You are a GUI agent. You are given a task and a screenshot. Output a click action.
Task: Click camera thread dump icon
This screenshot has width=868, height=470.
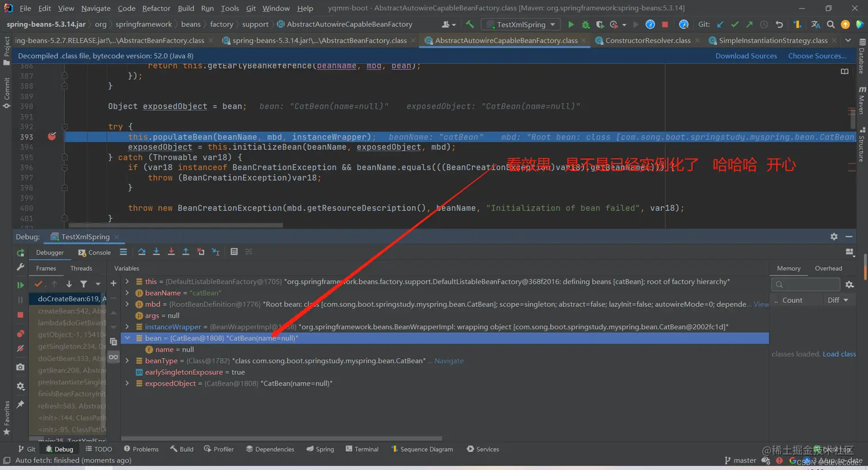pos(21,367)
